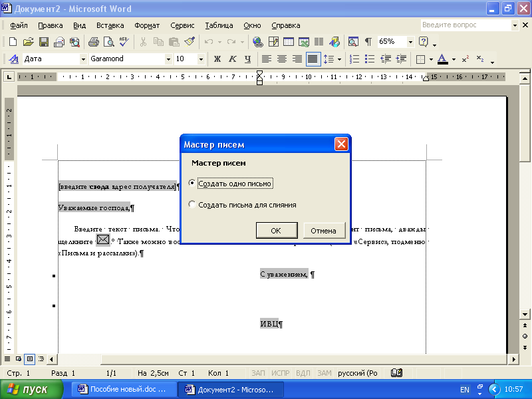The width and height of the screenshot is (532, 399).
Task: Insert an Excel worksheet icon
Action: (x=304, y=42)
